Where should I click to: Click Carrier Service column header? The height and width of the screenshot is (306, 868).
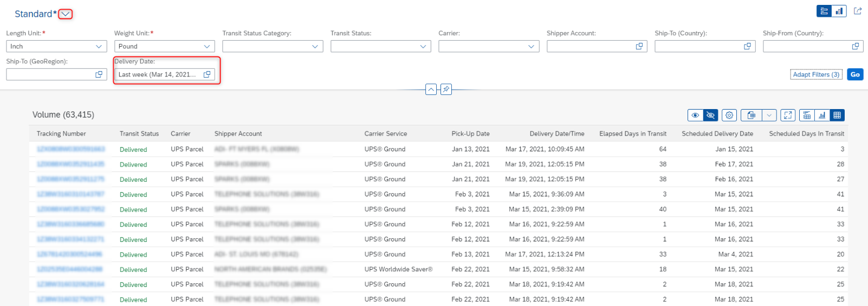tap(386, 134)
